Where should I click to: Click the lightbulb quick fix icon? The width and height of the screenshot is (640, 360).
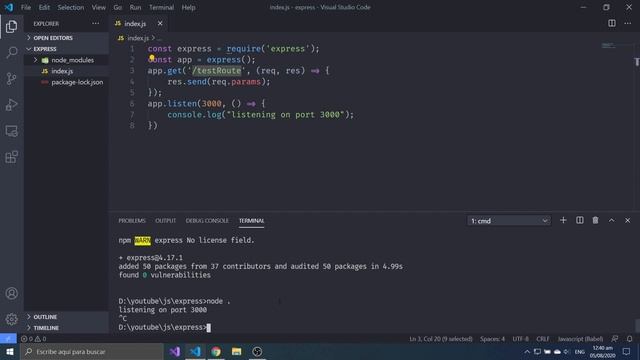coord(152,58)
